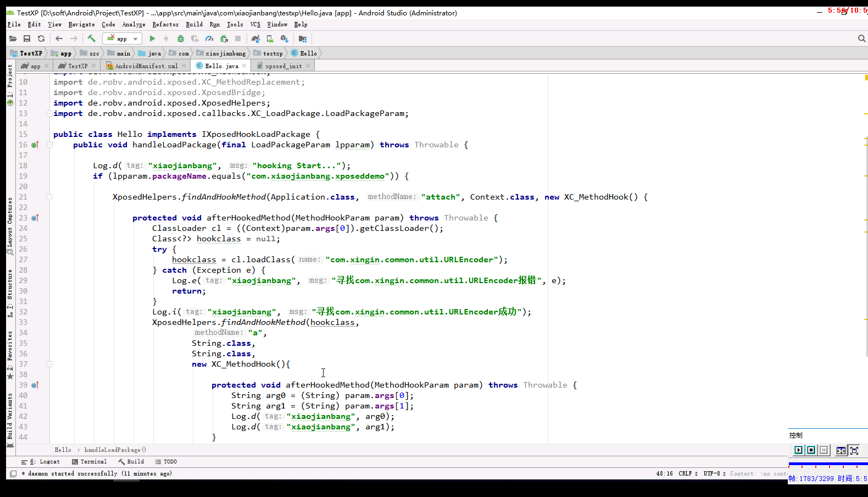
Task: Close the app editor tab
Action: pos(46,66)
